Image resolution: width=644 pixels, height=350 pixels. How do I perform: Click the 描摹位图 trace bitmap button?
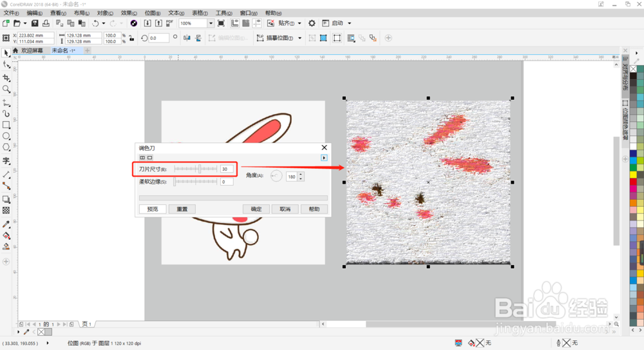[275, 38]
